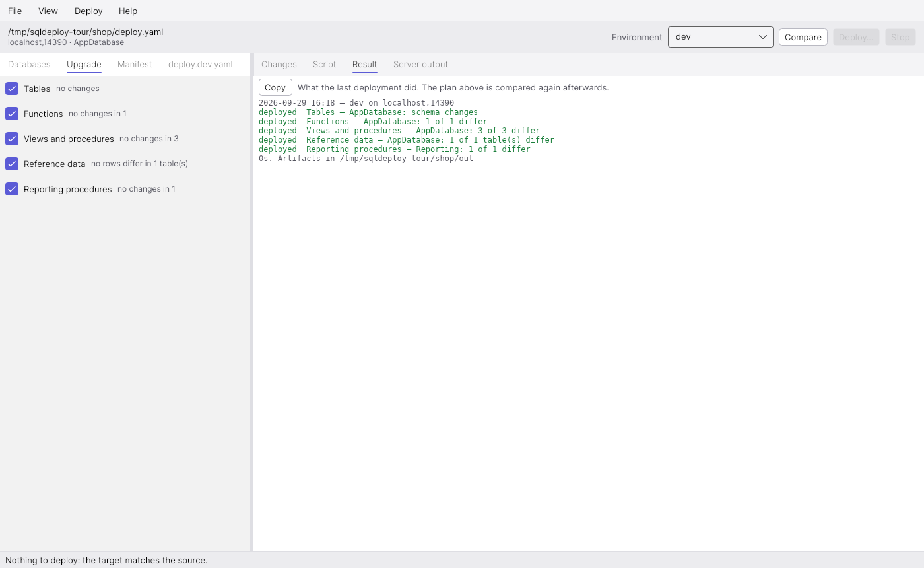The width and height of the screenshot is (924, 568).
Task: Click the 'no changes in 3' status text
Action: (x=149, y=139)
